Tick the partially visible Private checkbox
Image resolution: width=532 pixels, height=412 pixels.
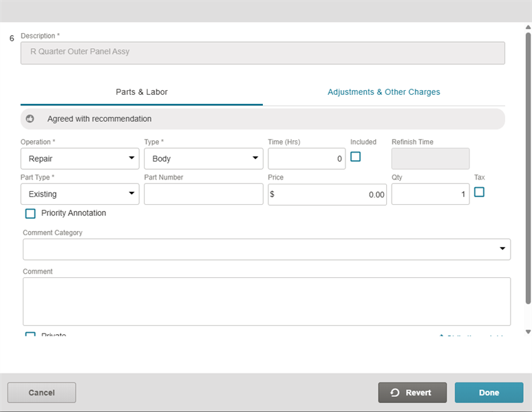[x=30, y=336]
